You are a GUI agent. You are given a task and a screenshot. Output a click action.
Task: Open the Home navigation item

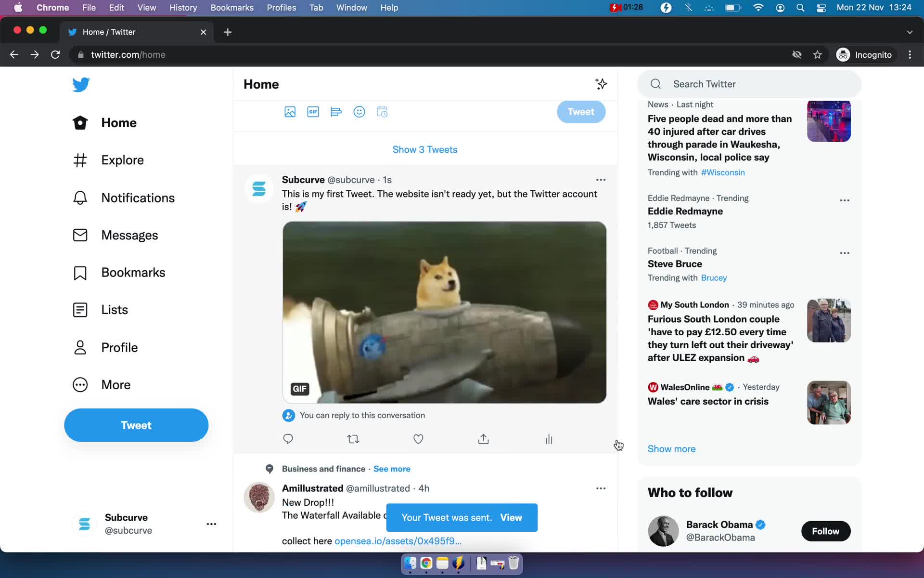pyautogui.click(x=105, y=123)
